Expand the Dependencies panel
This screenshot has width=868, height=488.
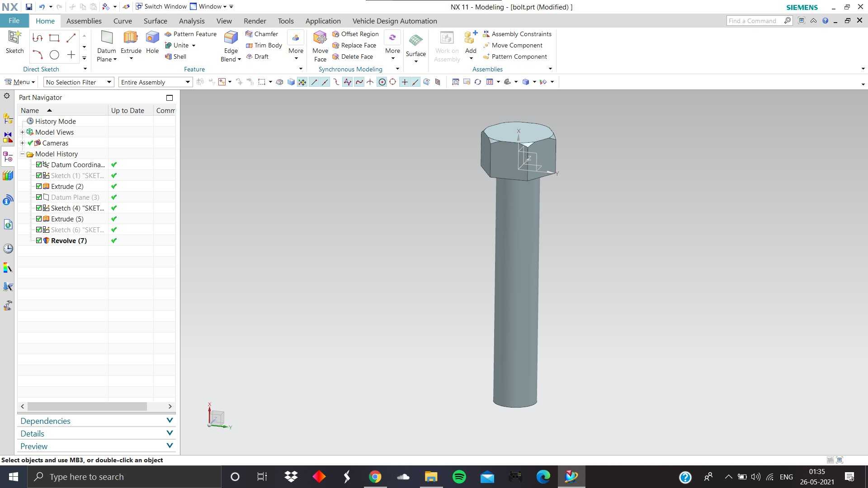(x=96, y=421)
